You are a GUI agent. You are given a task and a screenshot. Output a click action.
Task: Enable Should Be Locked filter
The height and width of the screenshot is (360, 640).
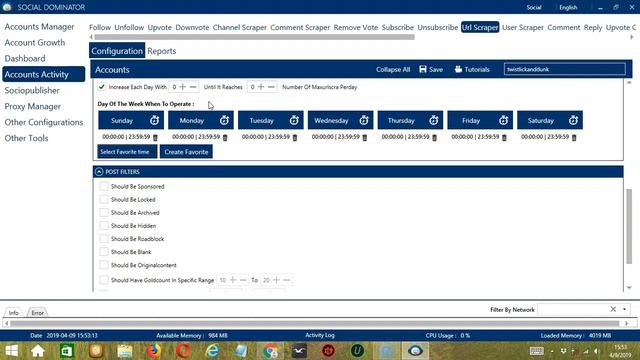click(x=104, y=199)
